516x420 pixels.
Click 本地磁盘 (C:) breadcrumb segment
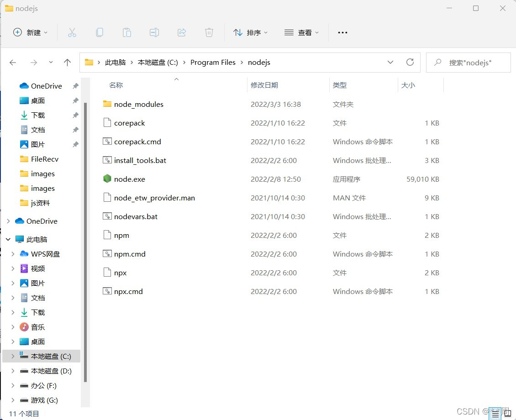click(158, 62)
